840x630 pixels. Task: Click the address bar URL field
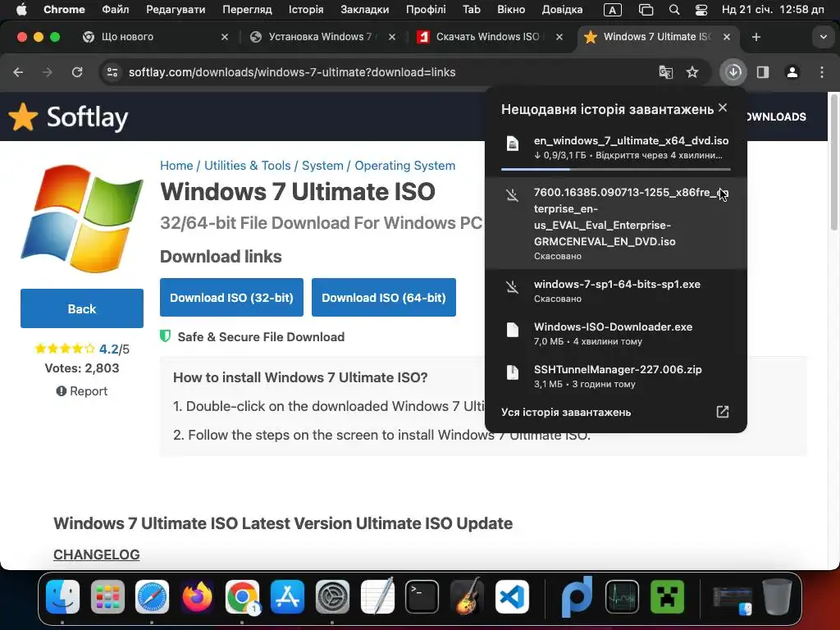(292, 72)
